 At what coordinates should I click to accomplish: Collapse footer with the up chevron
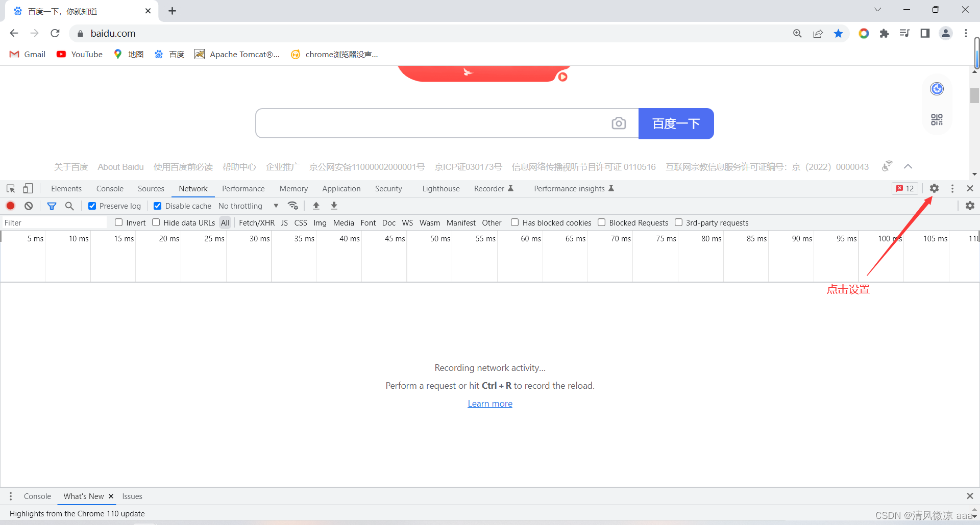908,166
